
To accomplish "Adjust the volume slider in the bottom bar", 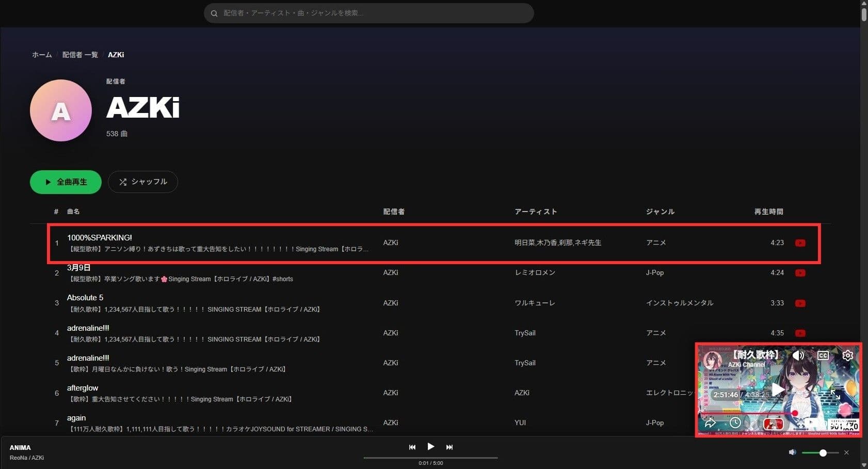I will tap(823, 452).
